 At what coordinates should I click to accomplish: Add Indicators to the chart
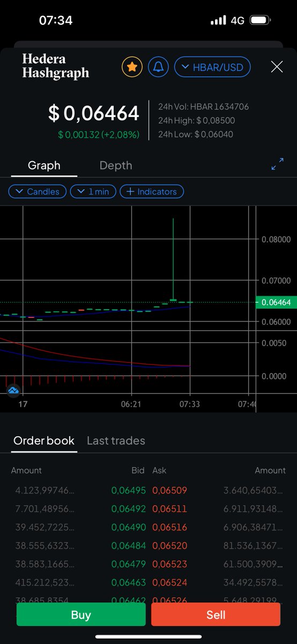152,192
